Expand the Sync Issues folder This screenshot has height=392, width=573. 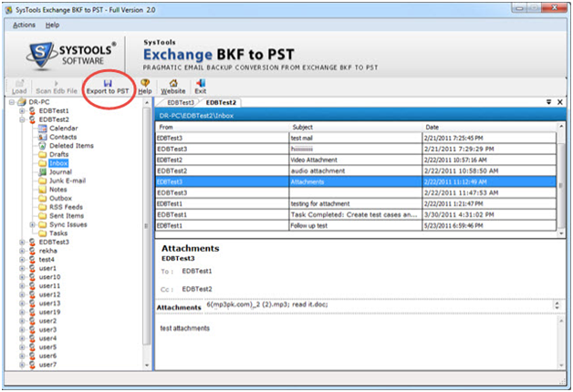[33, 225]
